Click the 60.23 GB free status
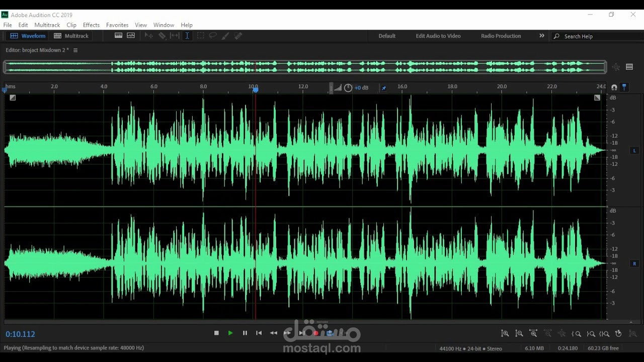The height and width of the screenshot is (362, 644). [603, 348]
